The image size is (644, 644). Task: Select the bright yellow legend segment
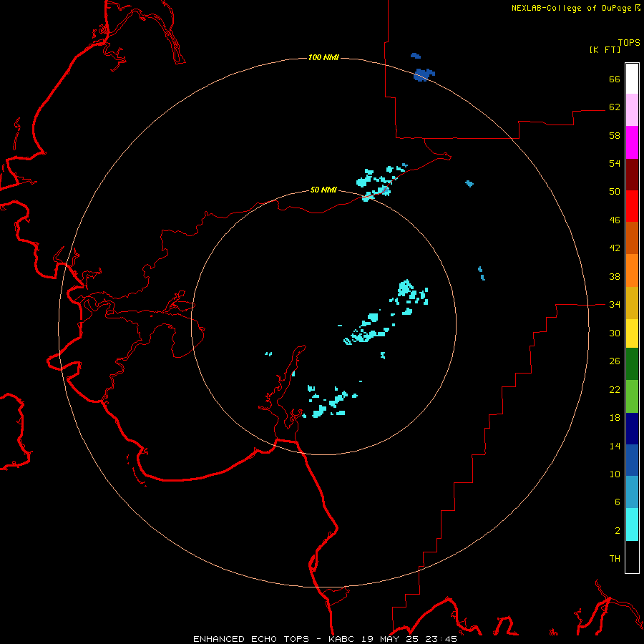[x=632, y=333]
